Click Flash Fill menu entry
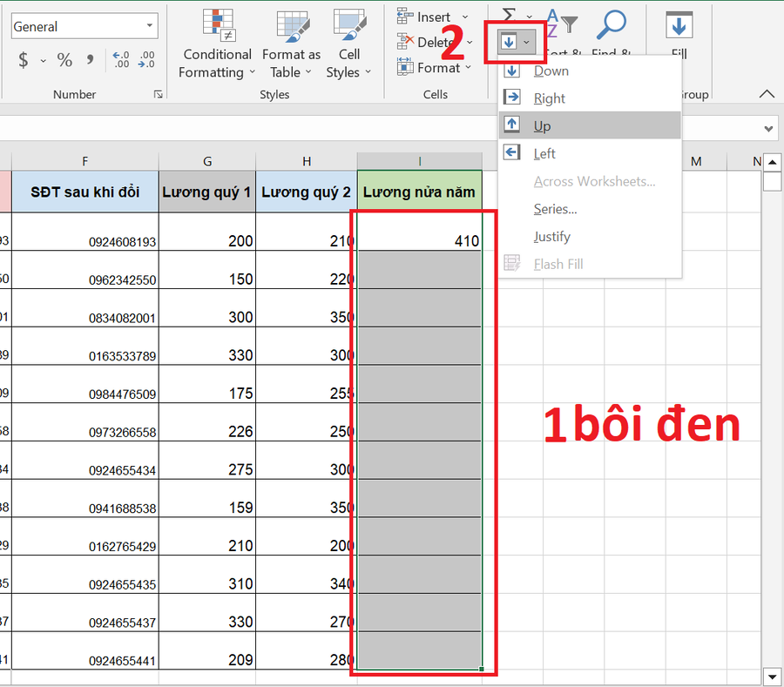The width and height of the screenshot is (784, 687). point(590,264)
